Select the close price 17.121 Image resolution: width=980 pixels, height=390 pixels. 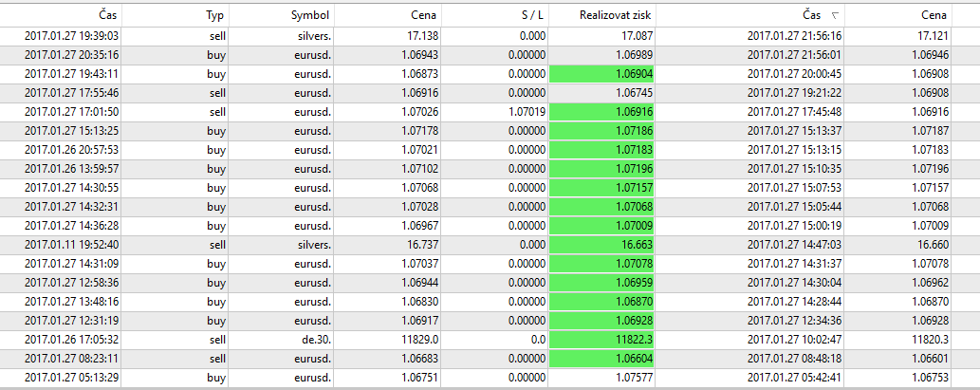point(933,36)
